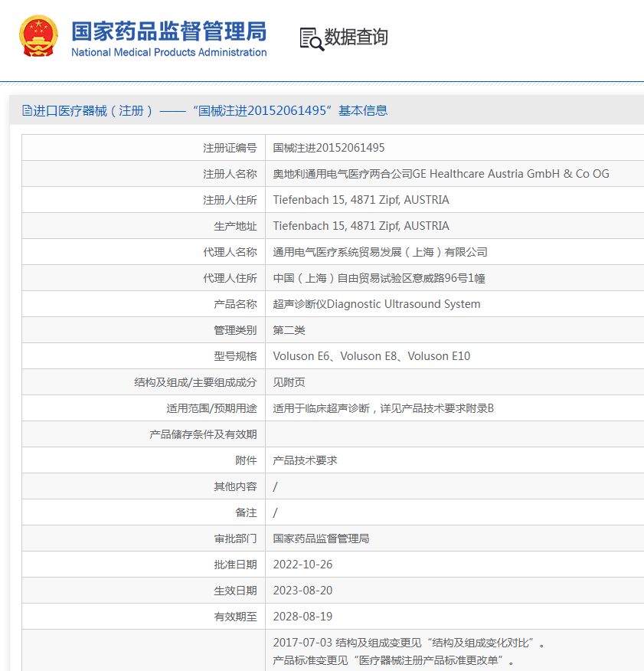Open the 数据查询 link
Viewport: 644px width, 671px height.
click(x=356, y=38)
